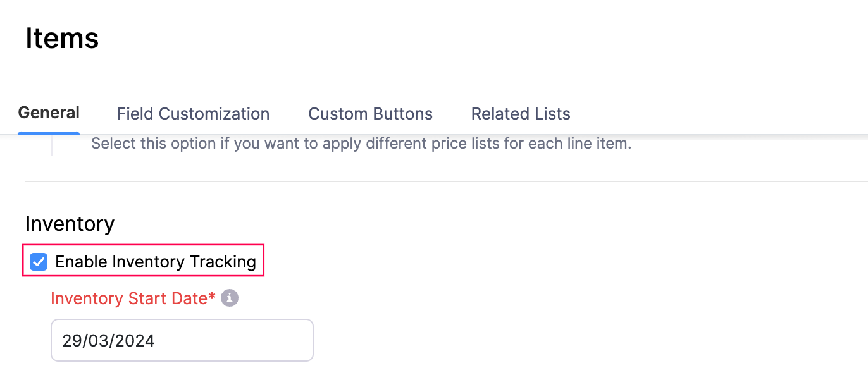
Task: Click the Enable Inventory Tracking label text
Action: [155, 261]
